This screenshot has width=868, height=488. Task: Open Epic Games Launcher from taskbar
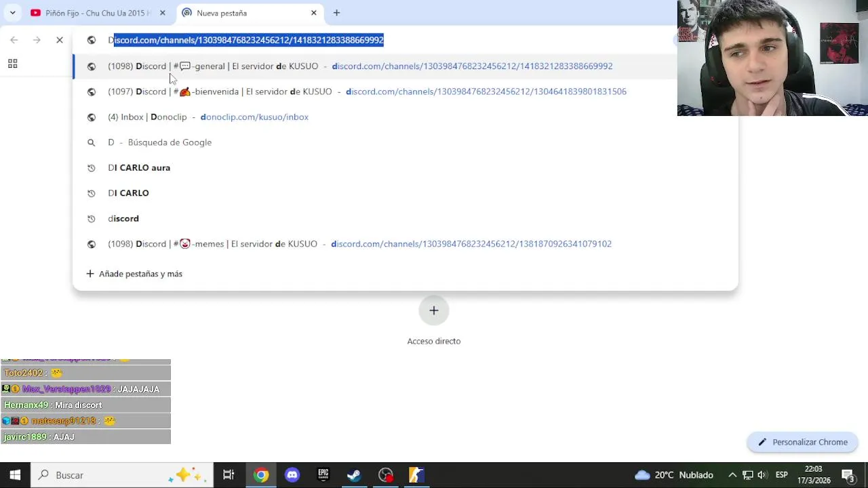323,475
